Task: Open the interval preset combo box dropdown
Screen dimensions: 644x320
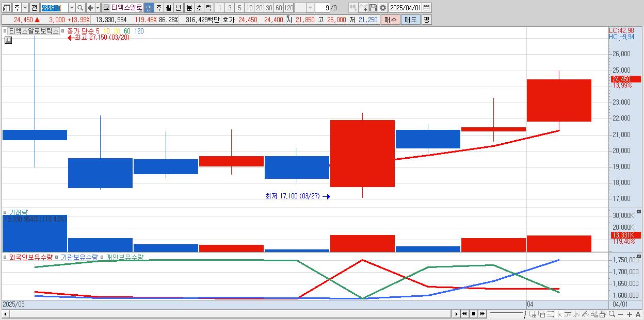Action: pyautogui.click(x=310, y=8)
